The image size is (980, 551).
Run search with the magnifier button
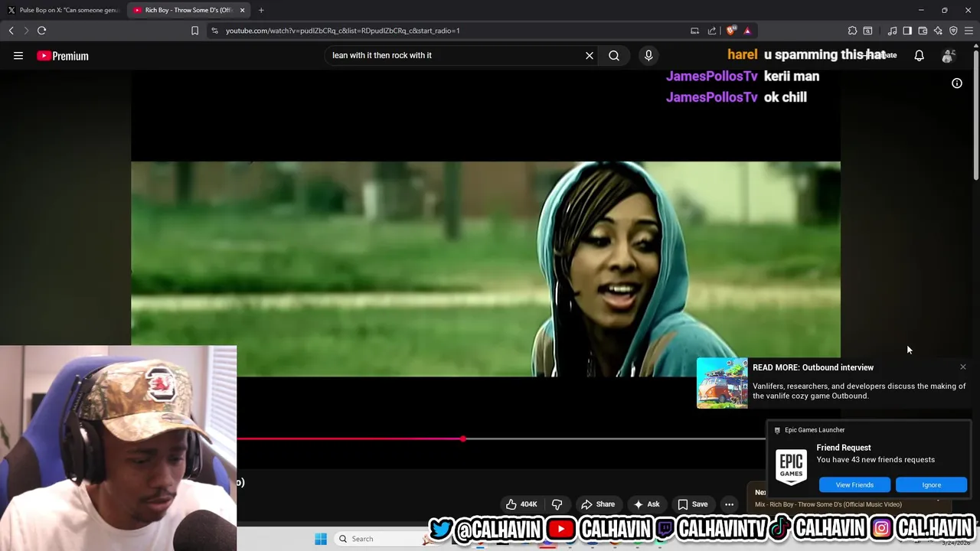click(x=614, y=55)
